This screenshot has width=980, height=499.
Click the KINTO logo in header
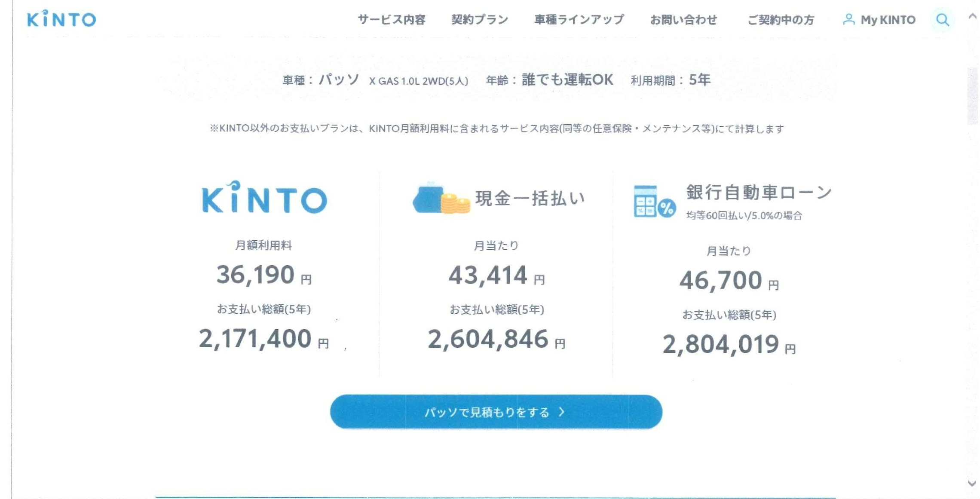tap(61, 19)
